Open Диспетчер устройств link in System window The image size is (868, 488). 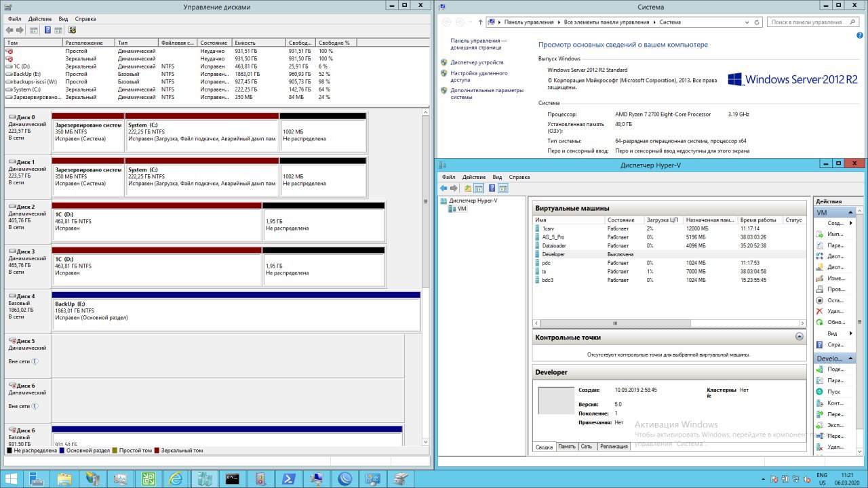click(477, 62)
